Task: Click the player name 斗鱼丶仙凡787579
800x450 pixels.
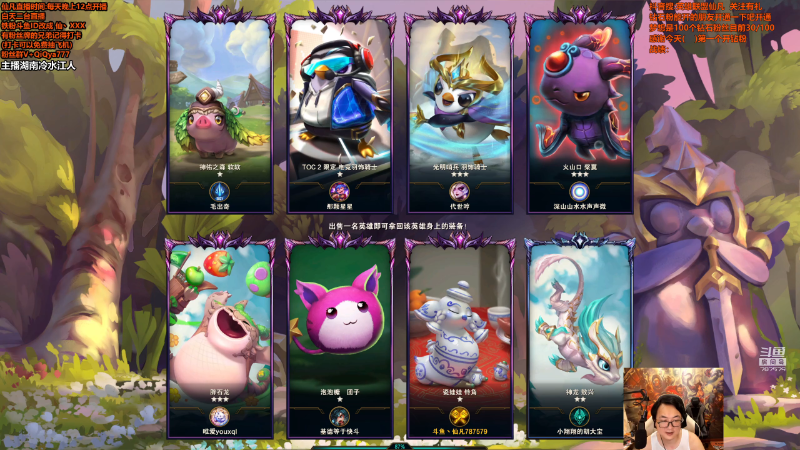Action: (x=459, y=432)
